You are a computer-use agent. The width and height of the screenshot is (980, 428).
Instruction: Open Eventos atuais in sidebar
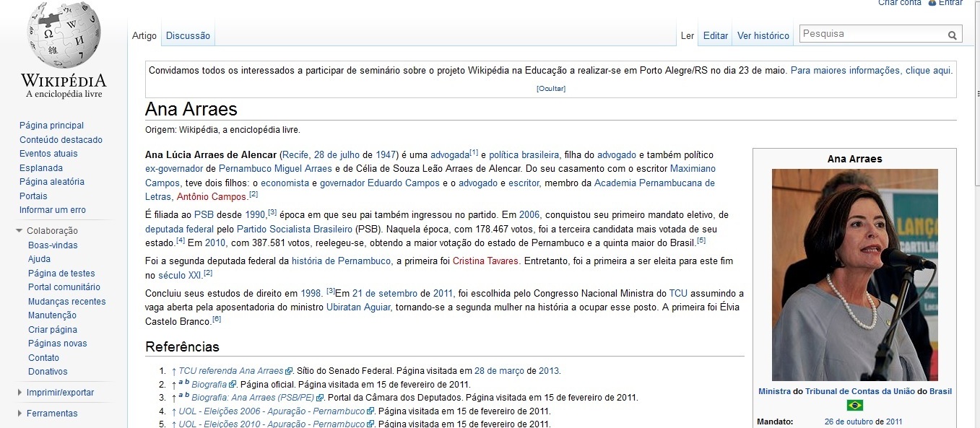(x=48, y=154)
